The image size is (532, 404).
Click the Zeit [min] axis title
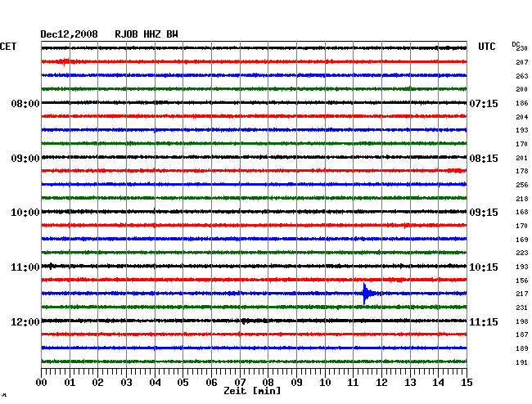(x=252, y=391)
